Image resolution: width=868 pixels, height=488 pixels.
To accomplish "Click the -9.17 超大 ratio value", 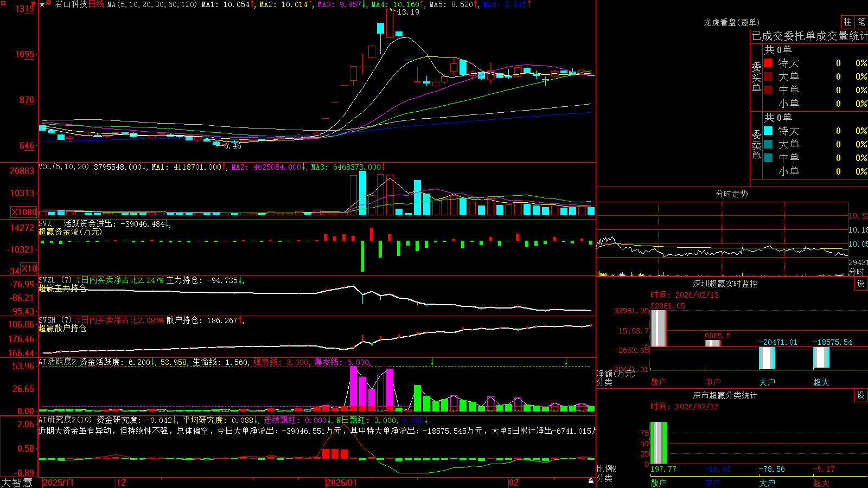I will [824, 469].
